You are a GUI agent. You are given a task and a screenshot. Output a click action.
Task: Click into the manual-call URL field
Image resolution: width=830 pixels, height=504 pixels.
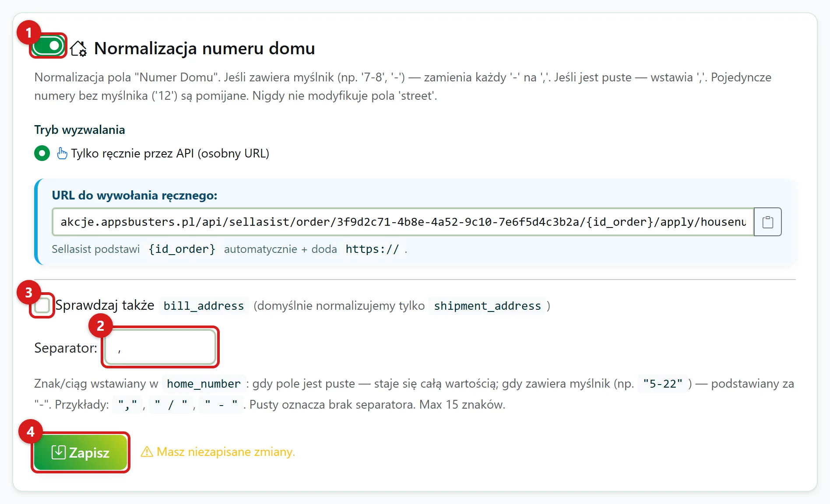point(403,222)
